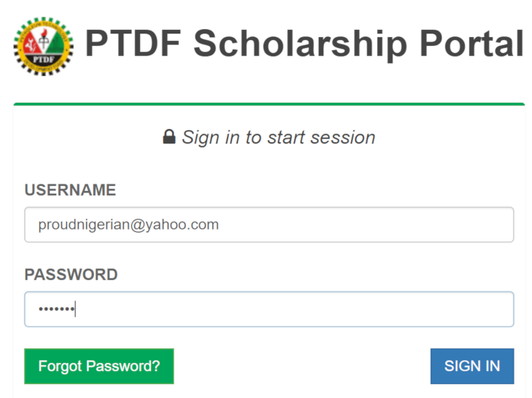Focus the password input field
Screen dimensions: 532x398
coord(269,309)
